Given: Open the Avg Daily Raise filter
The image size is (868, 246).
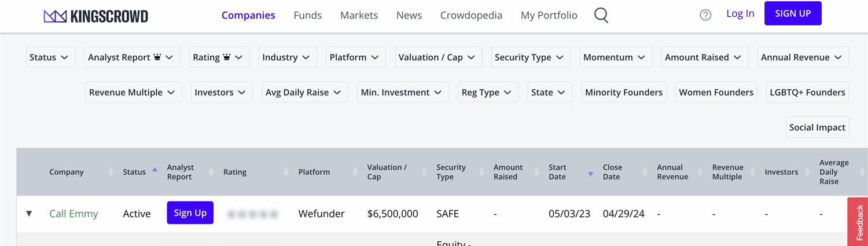Looking at the screenshot, I should point(305,92).
